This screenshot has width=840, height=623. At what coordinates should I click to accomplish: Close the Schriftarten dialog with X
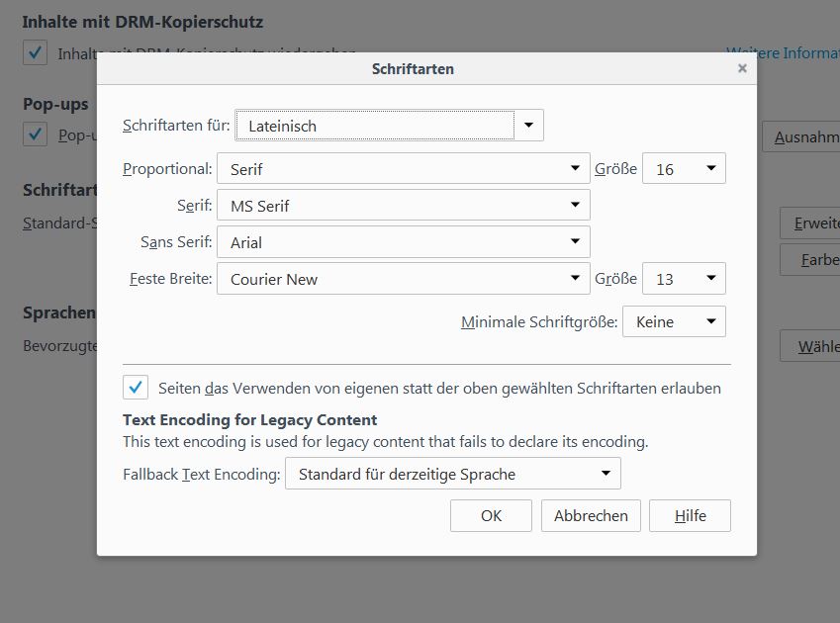pos(742,68)
